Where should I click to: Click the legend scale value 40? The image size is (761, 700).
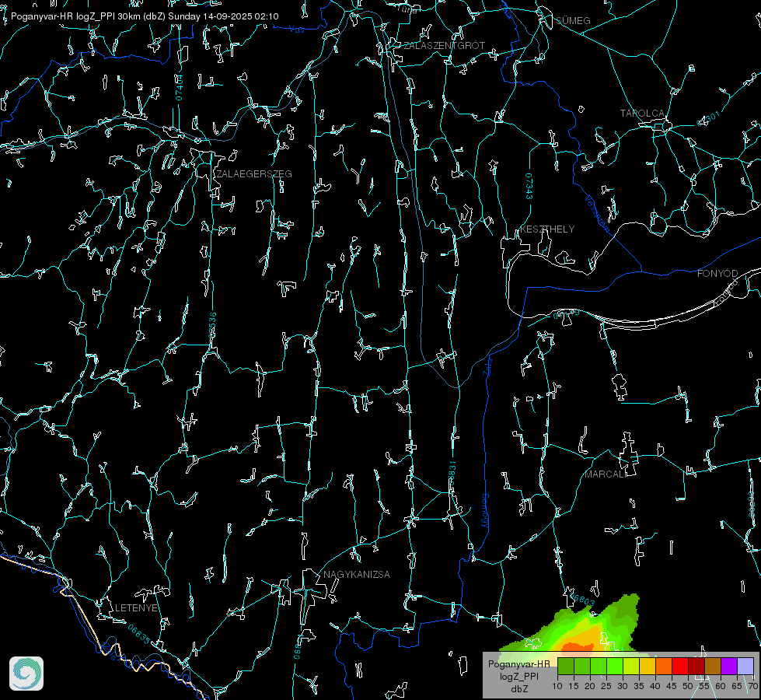tap(655, 686)
